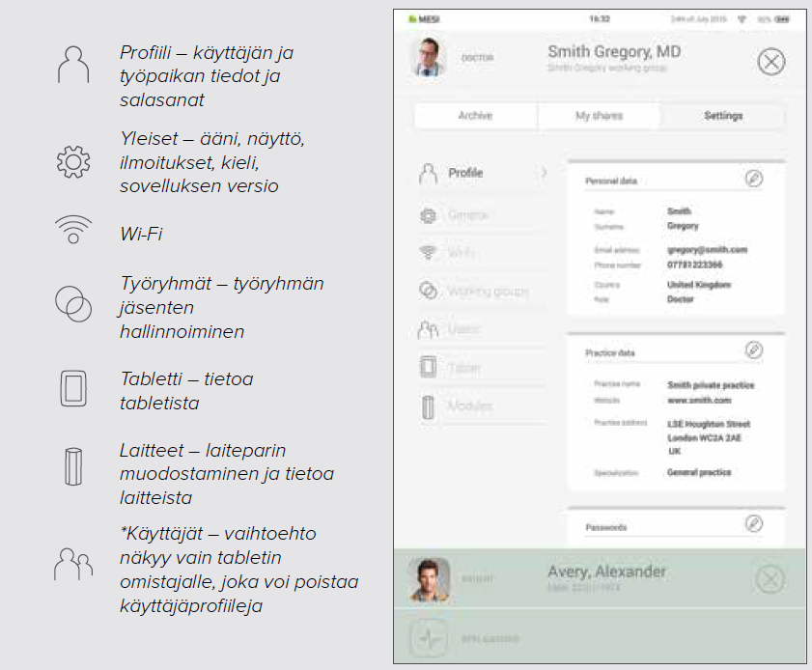Open Modules icon in the app sidebar
Viewport: 812px width, 670px height.
pos(428,407)
